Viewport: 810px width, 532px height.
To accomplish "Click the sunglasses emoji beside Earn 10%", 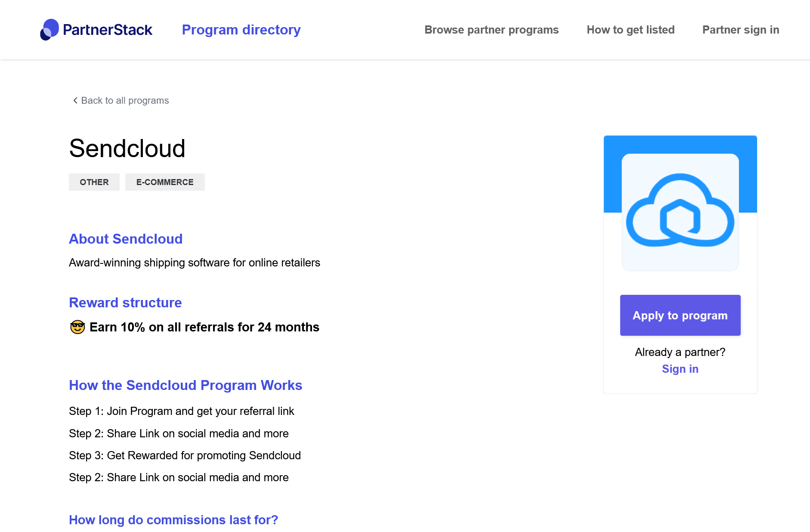I will point(77,327).
